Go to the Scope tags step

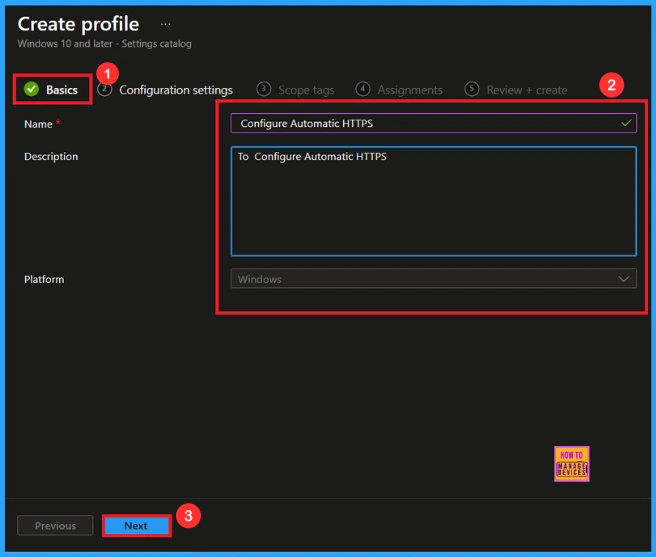[295, 90]
